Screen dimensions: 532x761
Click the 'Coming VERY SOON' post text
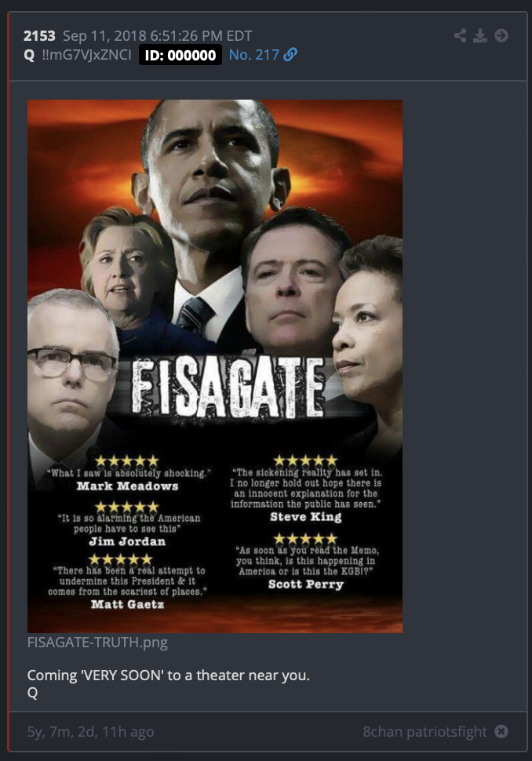click(x=169, y=675)
